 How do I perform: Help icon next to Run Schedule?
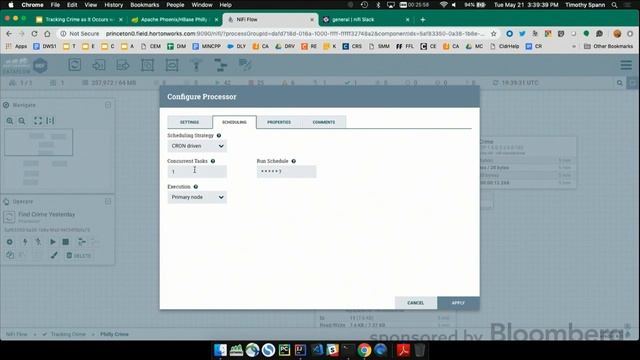[x=293, y=161]
